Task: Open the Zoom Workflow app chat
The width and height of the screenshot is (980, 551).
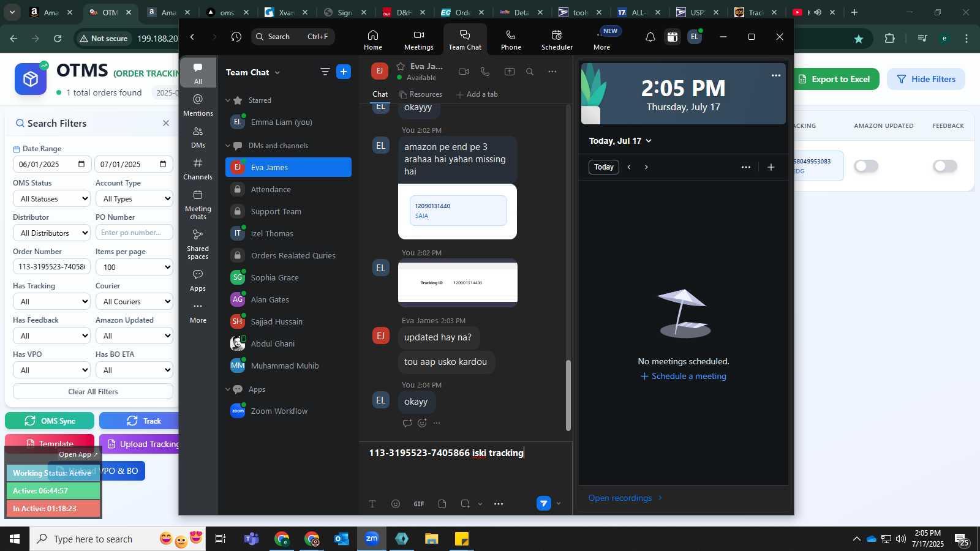Action: pyautogui.click(x=288, y=411)
